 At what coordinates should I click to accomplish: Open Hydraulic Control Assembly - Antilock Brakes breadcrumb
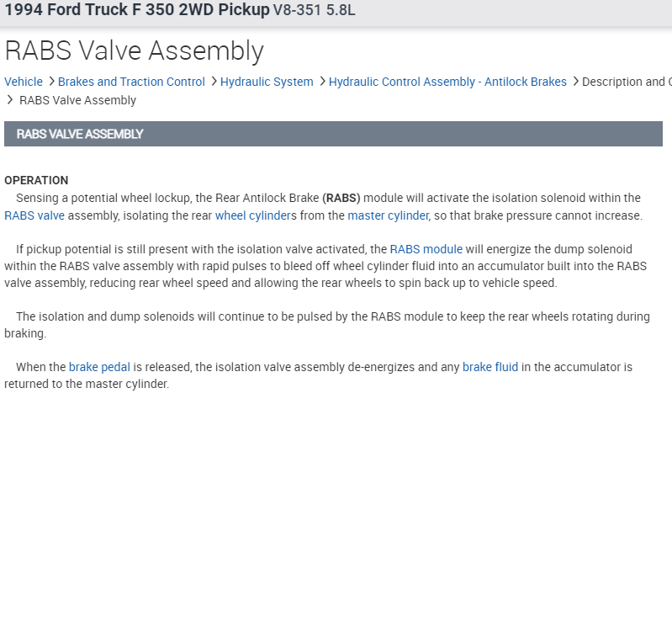pos(447,82)
